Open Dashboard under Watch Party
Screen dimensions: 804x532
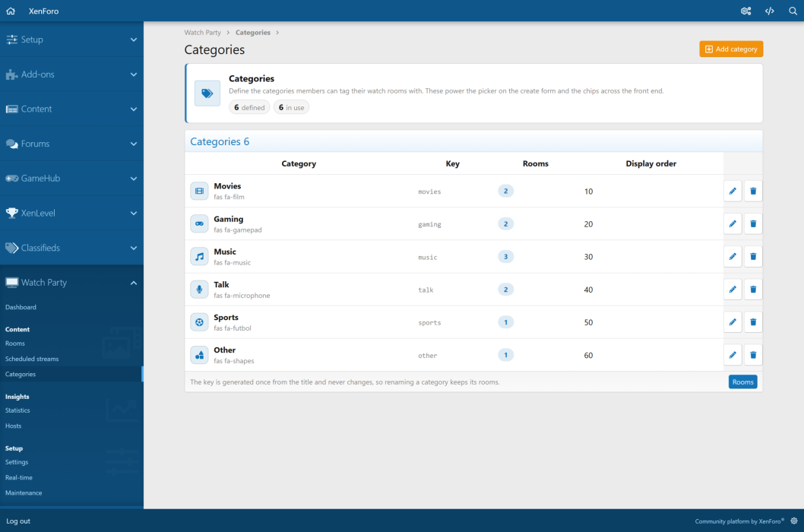[21, 307]
